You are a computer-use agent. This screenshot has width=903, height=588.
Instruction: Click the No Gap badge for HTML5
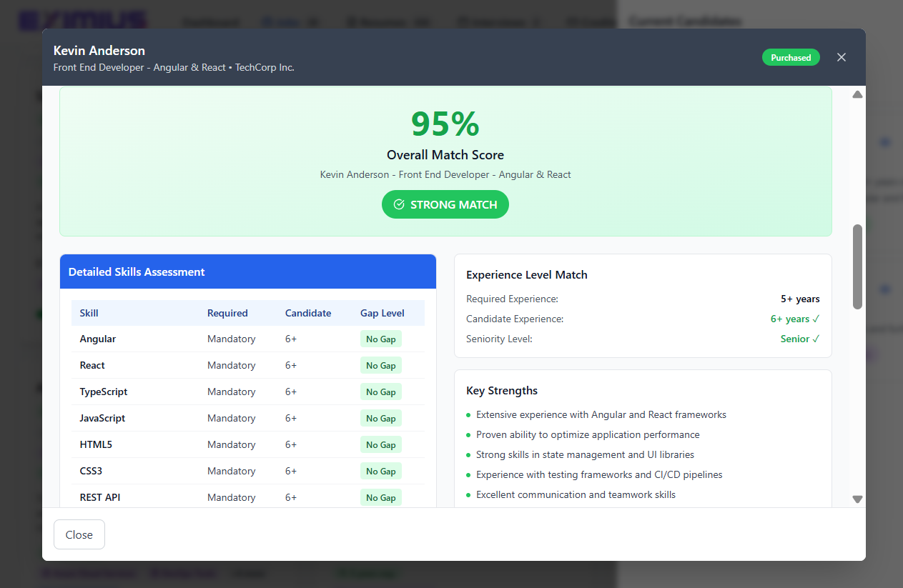380,445
